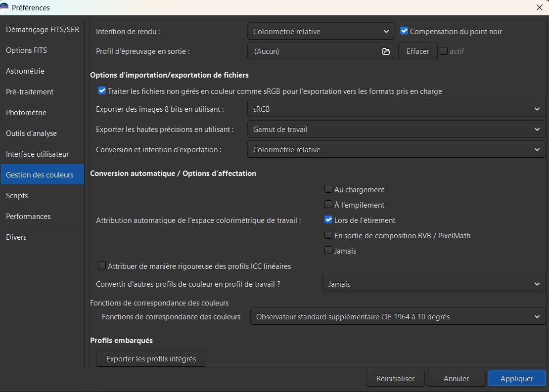Toggle Compensation du point noir checkbox
Screen dimensions: 549x392
tap(404, 31)
